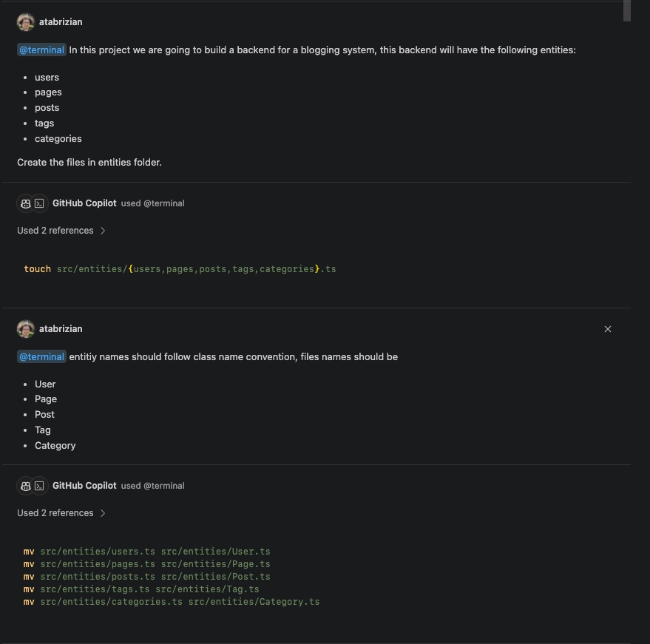Expand Used 2 references in the first response
The height and width of the screenshot is (644, 650).
(x=55, y=230)
